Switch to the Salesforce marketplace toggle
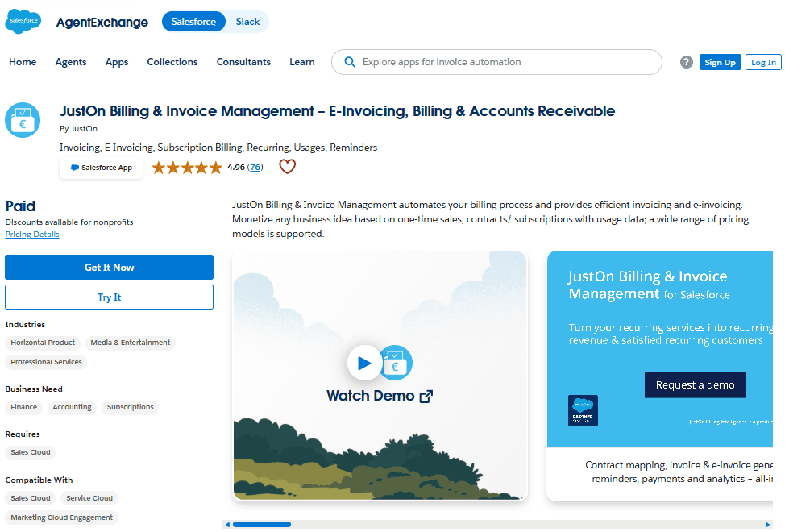Screen dimensions: 785x532 point(193,22)
